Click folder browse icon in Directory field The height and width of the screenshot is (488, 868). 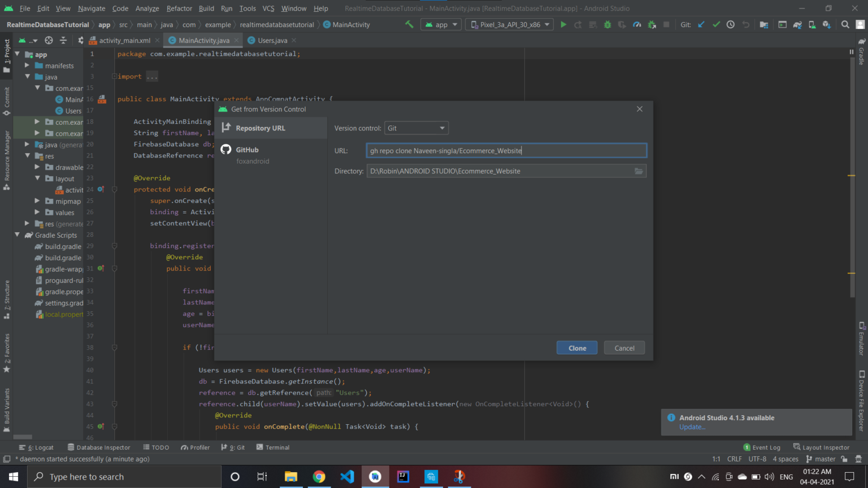click(x=639, y=171)
